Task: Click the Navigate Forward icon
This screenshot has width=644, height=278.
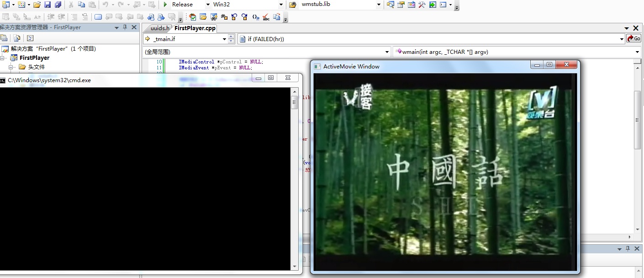Action: [152, 5]
